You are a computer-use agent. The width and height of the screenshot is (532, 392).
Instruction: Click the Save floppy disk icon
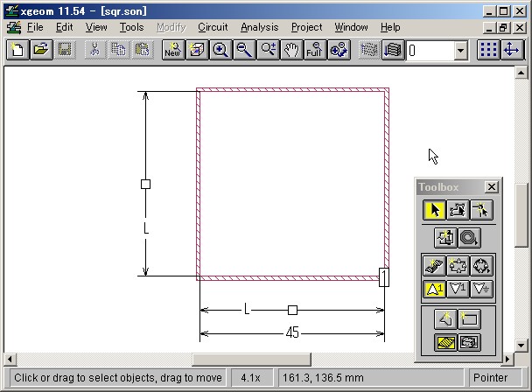tap(65, 50)
